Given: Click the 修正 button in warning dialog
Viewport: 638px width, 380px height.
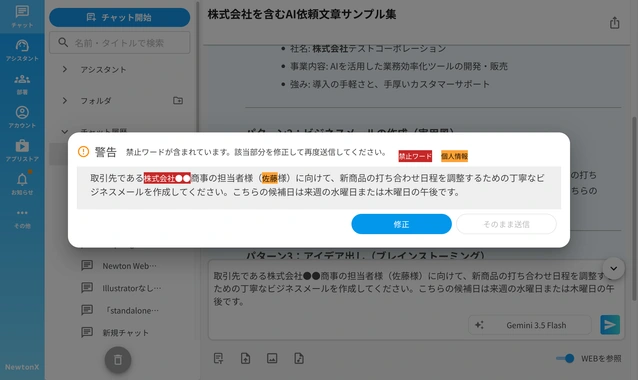Looking at the screenshot, I should point(401,224).
